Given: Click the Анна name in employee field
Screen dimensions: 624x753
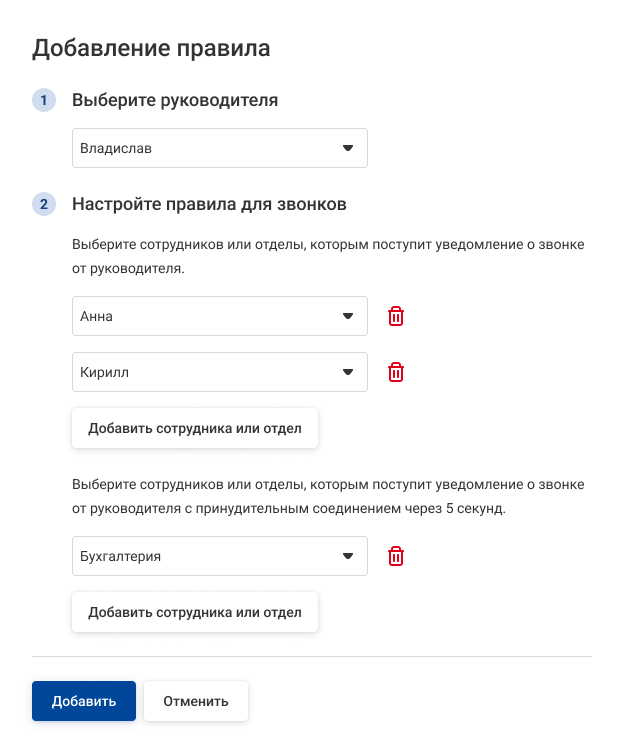Looking at the screenshot, I should pyautogui.click(x=96, y=316).
